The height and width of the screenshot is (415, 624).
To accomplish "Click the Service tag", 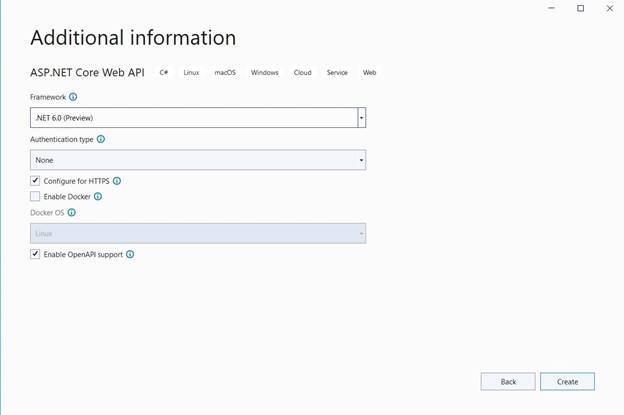I will point(337,72).
